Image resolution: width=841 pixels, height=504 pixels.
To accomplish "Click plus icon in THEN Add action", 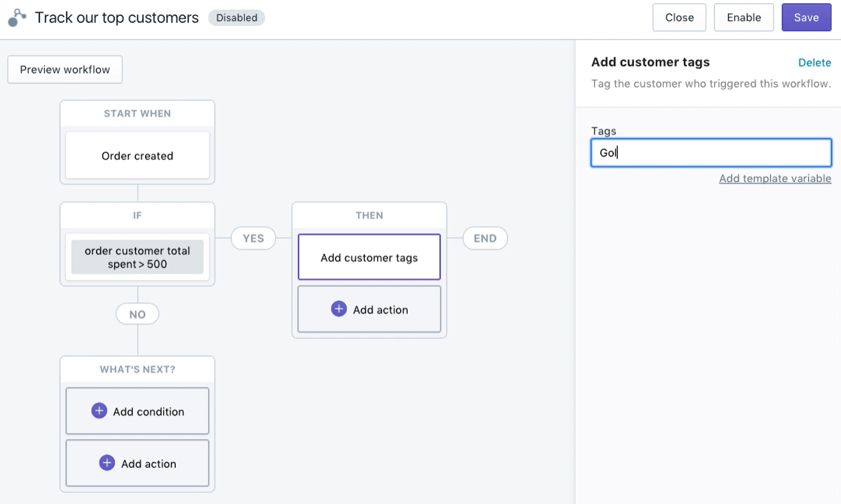I will click(339, 309).
